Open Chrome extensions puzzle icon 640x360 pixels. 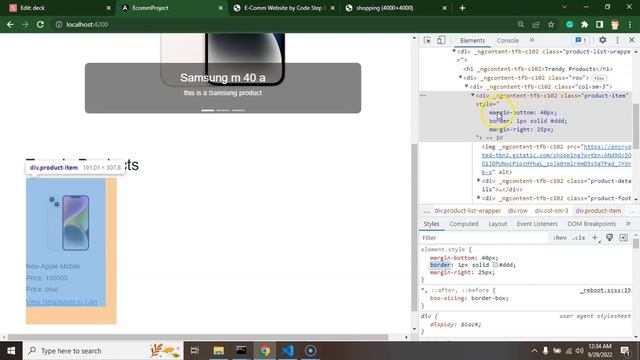point(584,24)
